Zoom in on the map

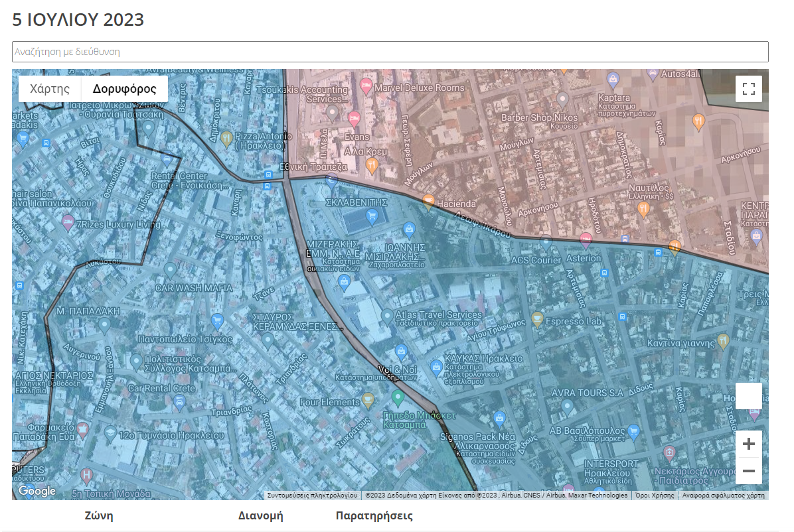click(748, 444)
